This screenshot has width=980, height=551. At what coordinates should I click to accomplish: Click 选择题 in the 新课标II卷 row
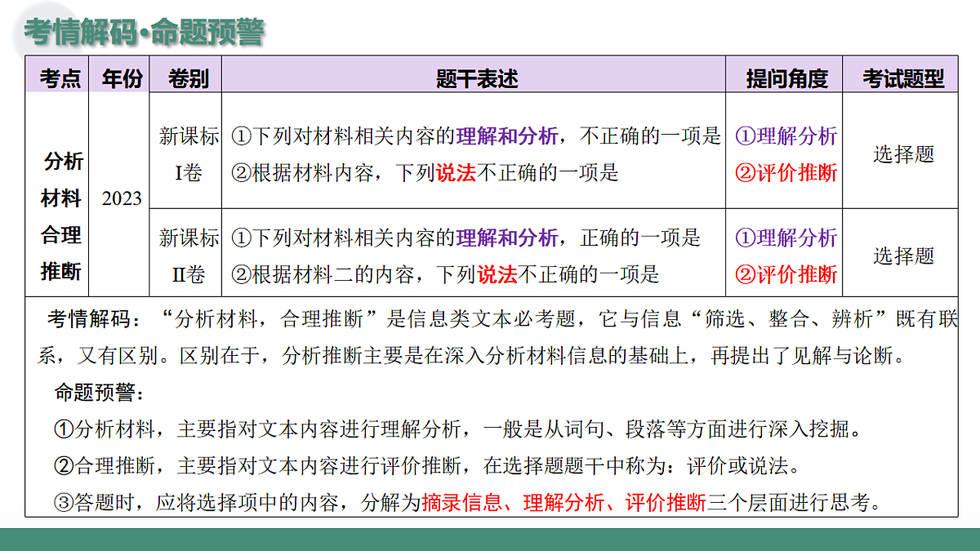903,256
